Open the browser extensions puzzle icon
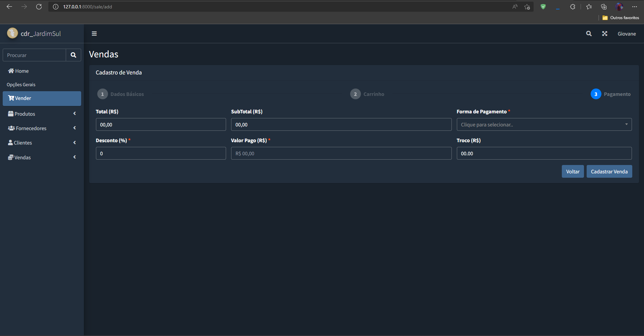644x336 pixels. [x=573, y=7]
